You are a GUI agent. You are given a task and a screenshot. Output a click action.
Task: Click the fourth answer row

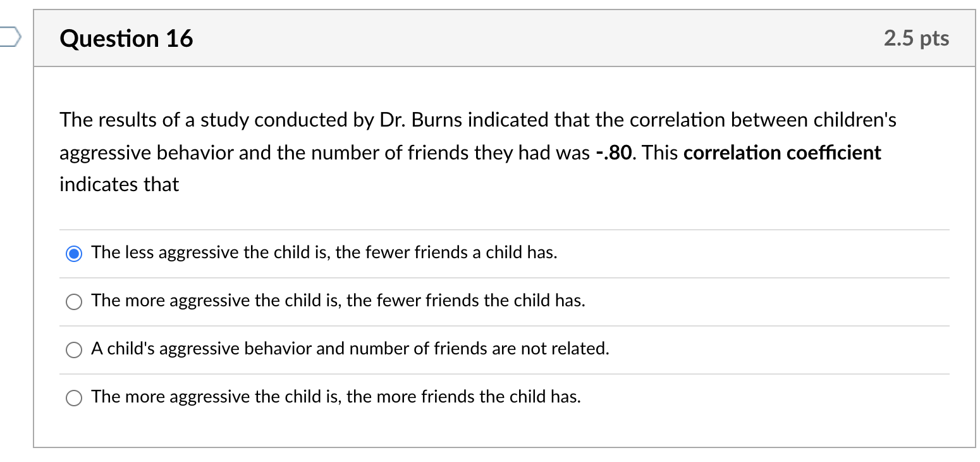point(443,397)
